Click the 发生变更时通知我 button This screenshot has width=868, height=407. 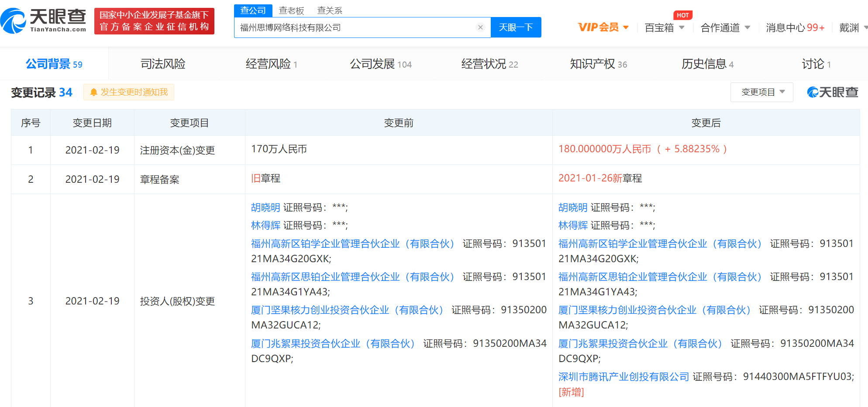(129, 92)
